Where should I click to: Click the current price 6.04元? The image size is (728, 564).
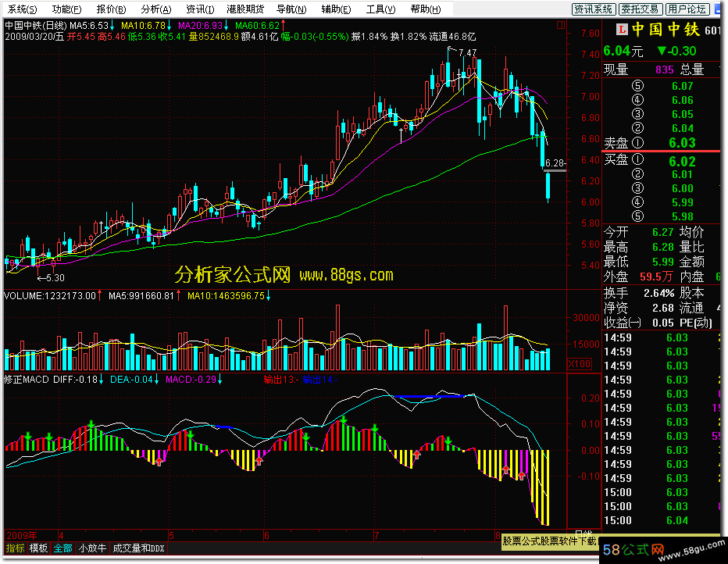623,51
